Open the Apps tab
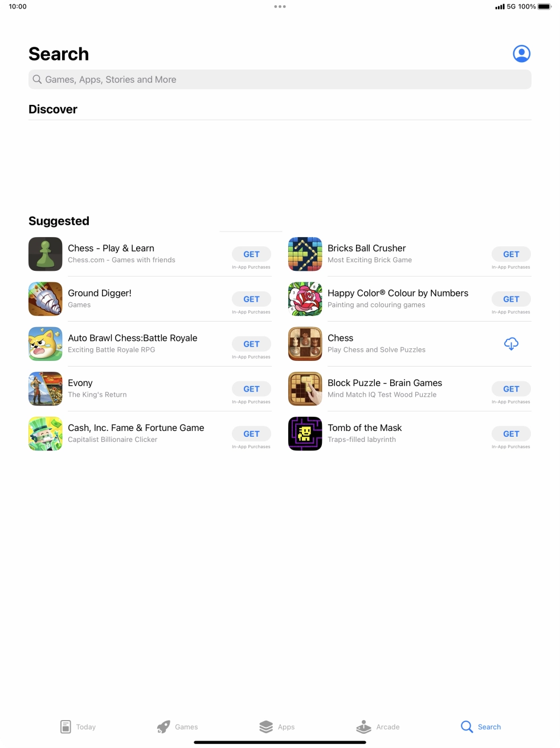This screenshot has width=560, height=748. (277, 727)
